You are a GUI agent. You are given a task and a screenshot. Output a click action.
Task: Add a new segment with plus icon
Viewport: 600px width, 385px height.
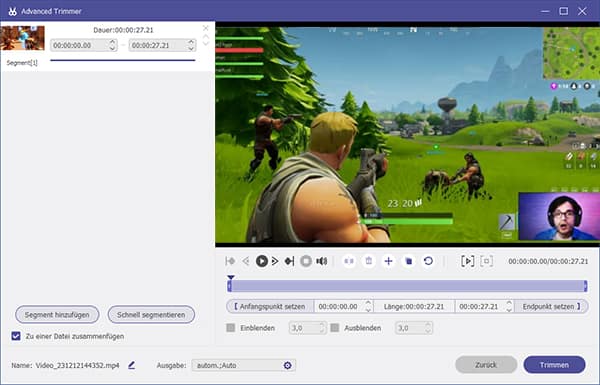388,261
